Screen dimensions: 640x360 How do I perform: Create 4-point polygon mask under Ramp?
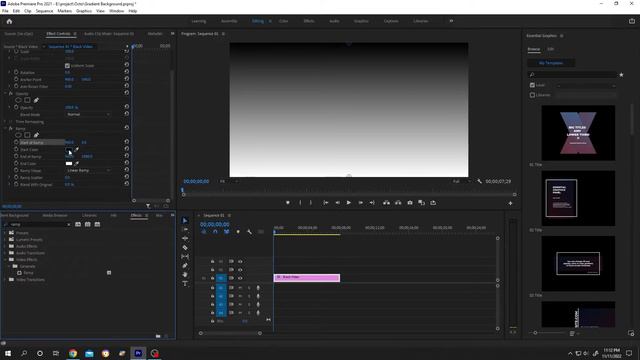pyautogui.click(x=27, y=135)
